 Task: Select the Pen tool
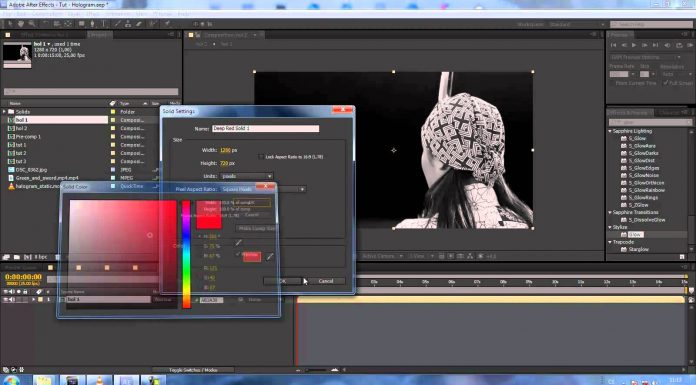point(92,24)
